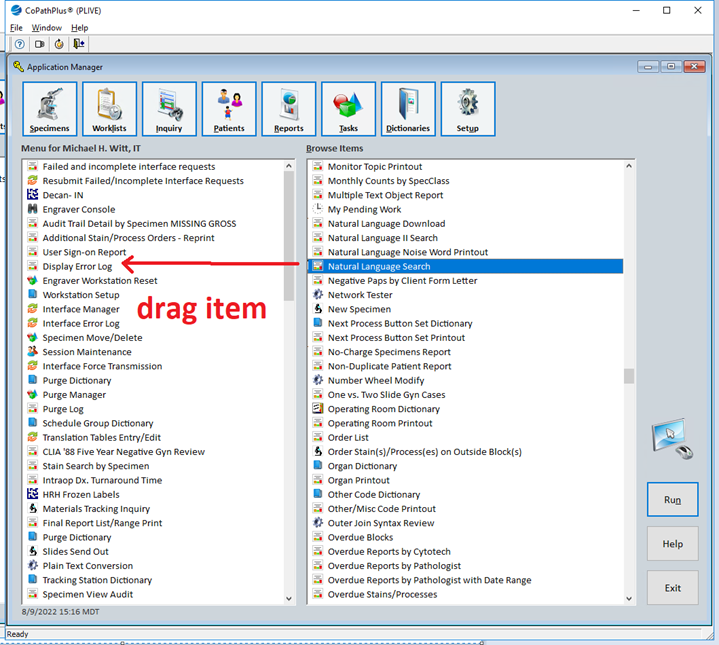Select Negative Paps by Client Form Letter
The image size is (719, 645).
(x=402, y=281)
